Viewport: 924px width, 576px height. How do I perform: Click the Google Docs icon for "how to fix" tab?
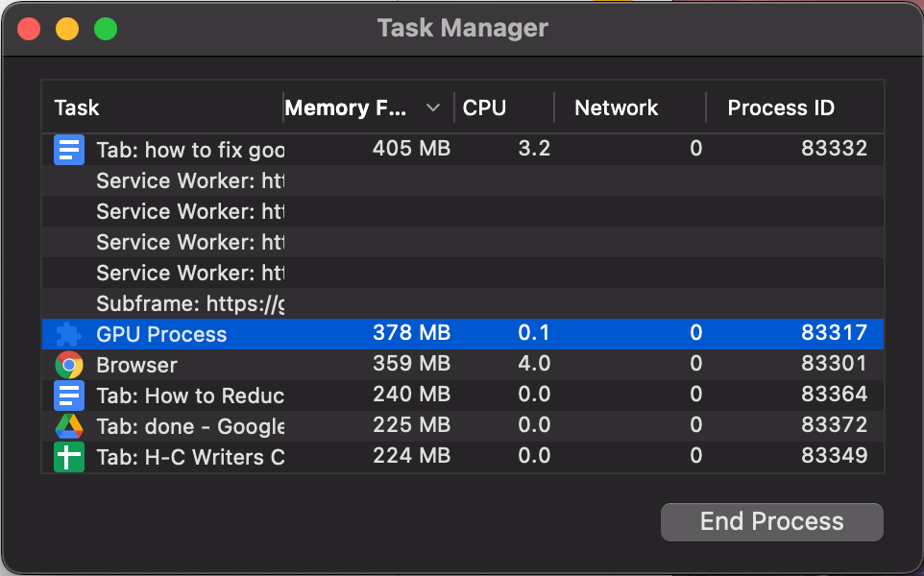(x=69, y=150)
